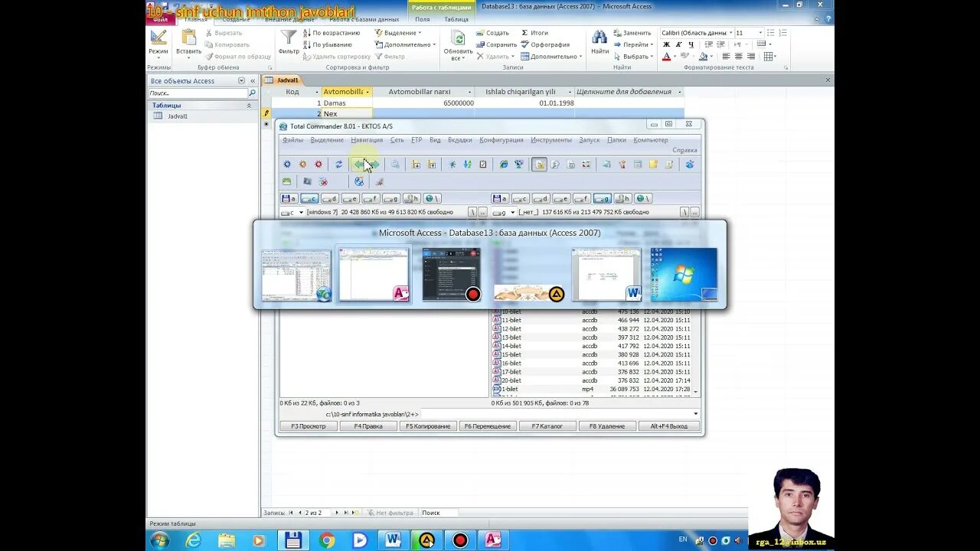
Task: Click the Режим view button in Access ribbon
Action: pyautogui.click(x=158, y=43)
